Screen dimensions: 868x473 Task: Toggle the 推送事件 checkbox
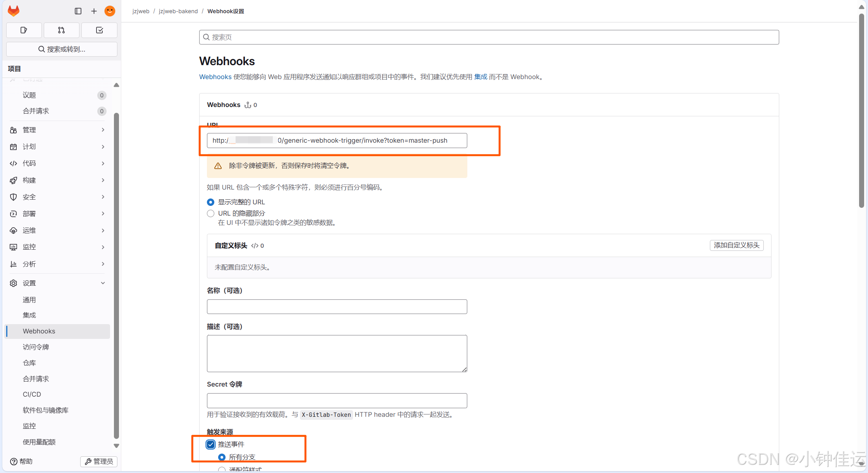pos(211,444)
